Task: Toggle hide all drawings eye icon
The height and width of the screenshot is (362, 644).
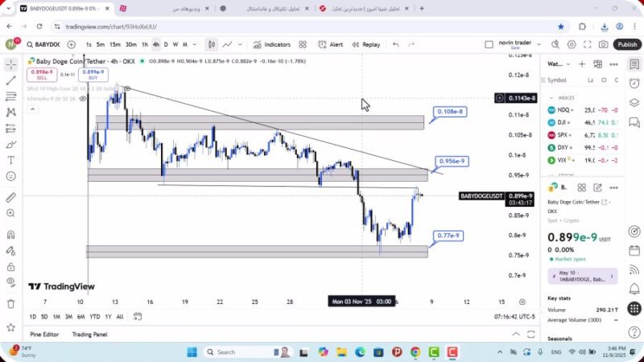Action: coord(11,282)
